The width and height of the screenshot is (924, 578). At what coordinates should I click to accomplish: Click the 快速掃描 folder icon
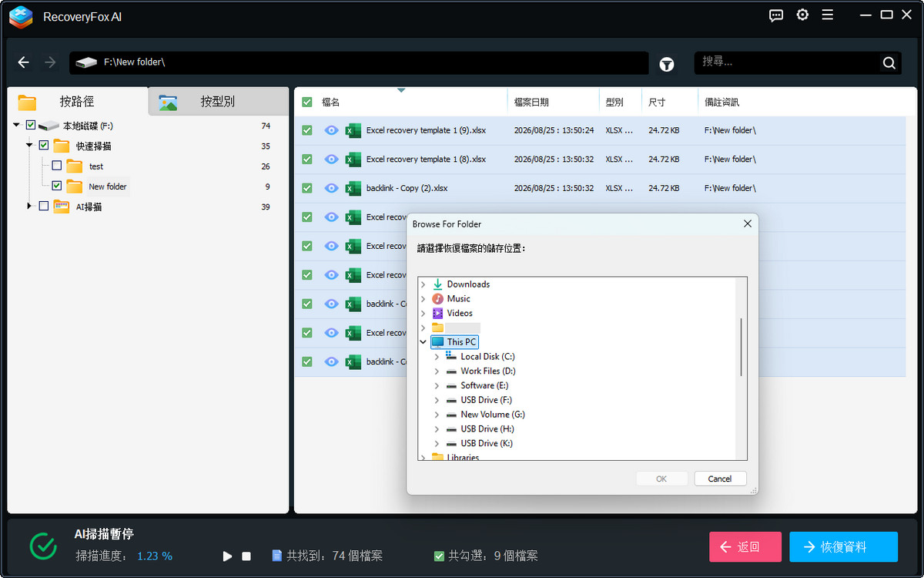point(62,146)
